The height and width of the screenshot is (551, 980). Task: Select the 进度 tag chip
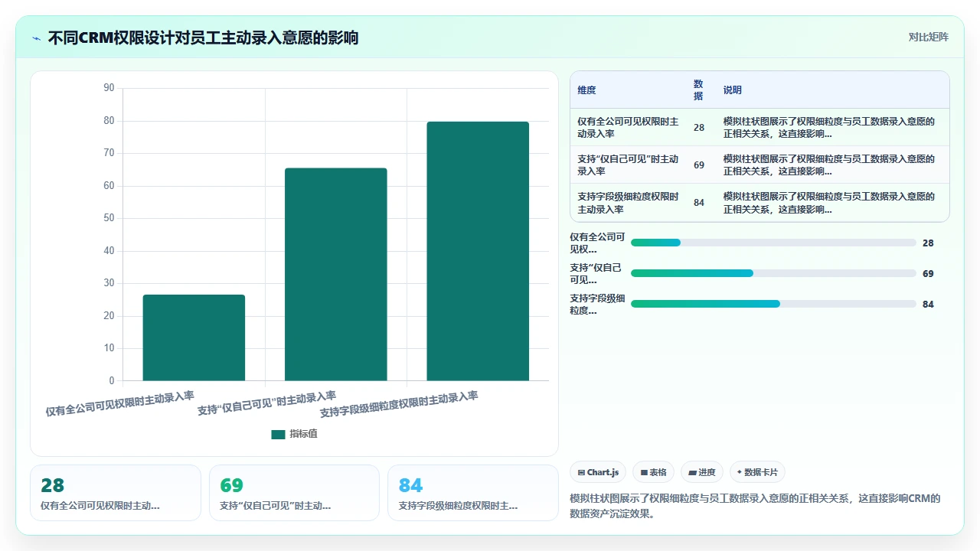(x=702, y=472)
